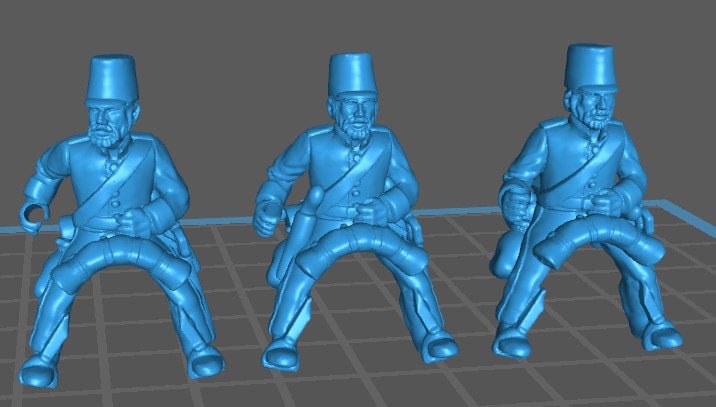Click the right soldier's rightmost boot
Viewport: 716px width, 407px height.
tap(662, 335)
